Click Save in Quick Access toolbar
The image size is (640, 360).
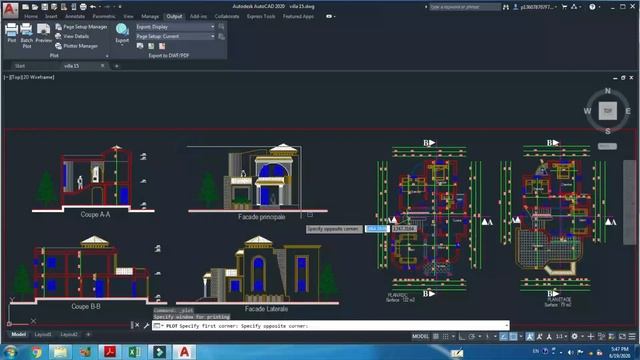click(44, 7)
